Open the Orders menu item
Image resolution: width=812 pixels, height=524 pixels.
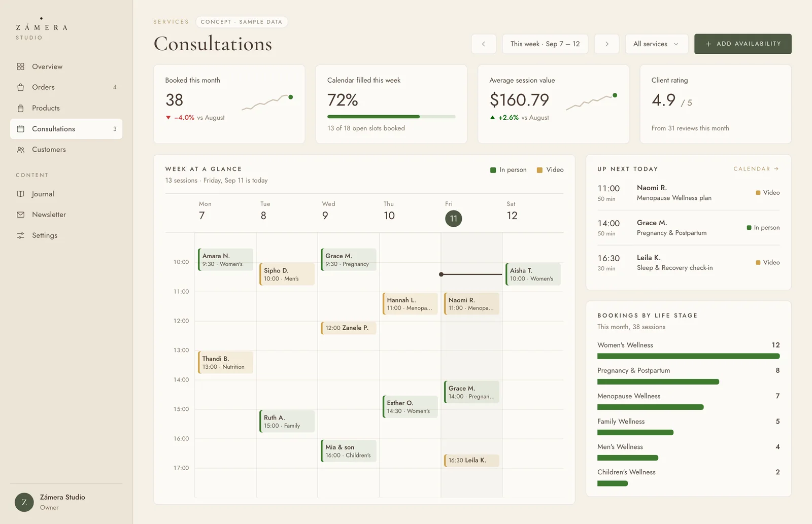point(66,87)
